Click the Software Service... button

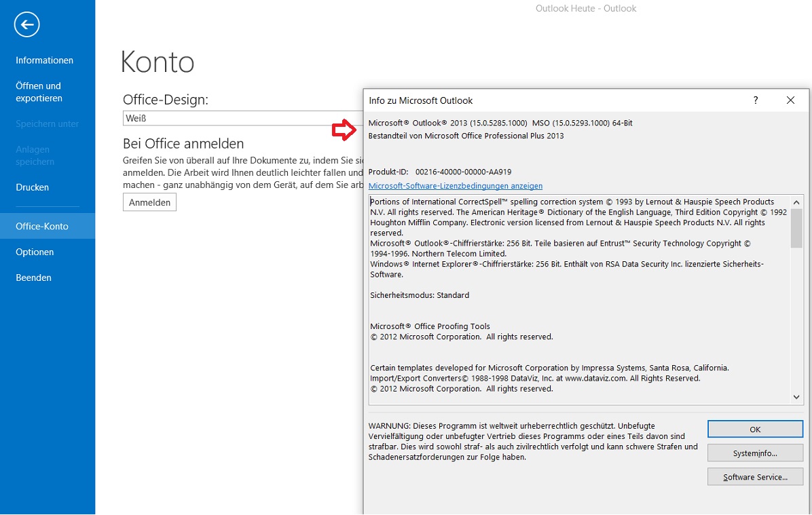click(755, 477)
